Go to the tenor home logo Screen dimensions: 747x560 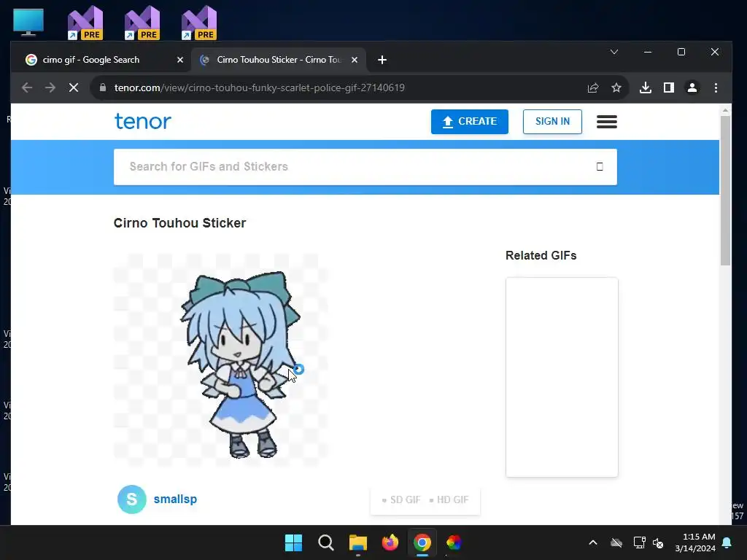[x=142, y=122]
